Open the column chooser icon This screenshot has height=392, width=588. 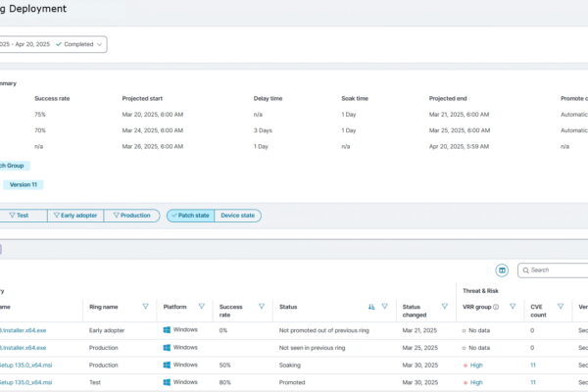pyautogui.click(x=502, y=270)
